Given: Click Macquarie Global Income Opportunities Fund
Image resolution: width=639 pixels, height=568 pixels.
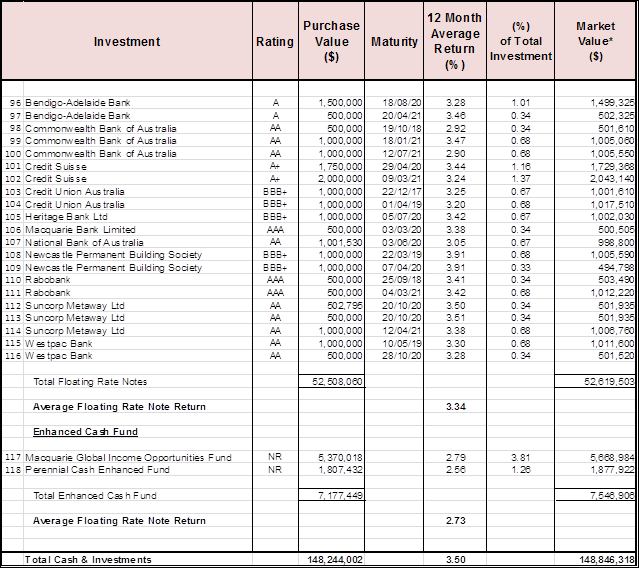Looking at the screenshot, I should pos(128,458).
